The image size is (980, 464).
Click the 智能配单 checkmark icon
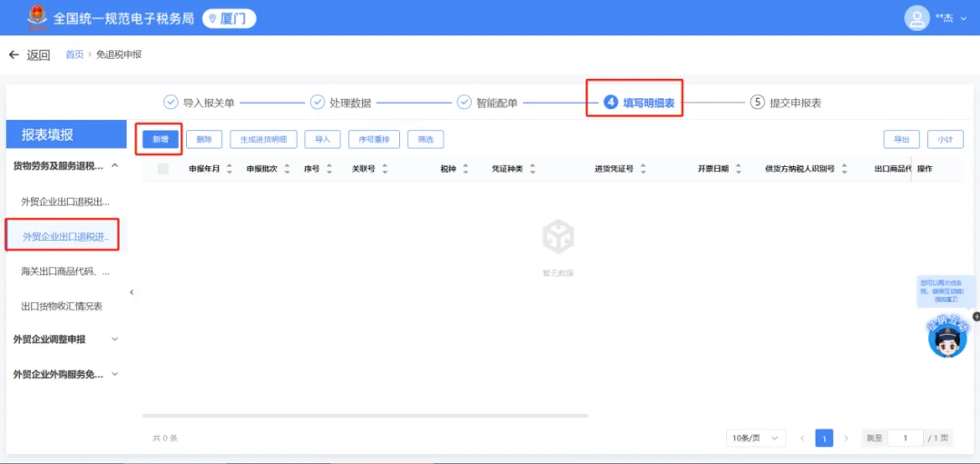coord(465,103)
